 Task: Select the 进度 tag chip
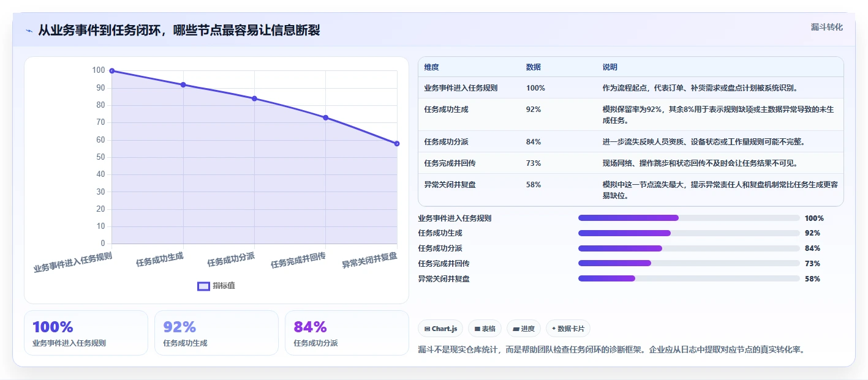tap(524, 329)
